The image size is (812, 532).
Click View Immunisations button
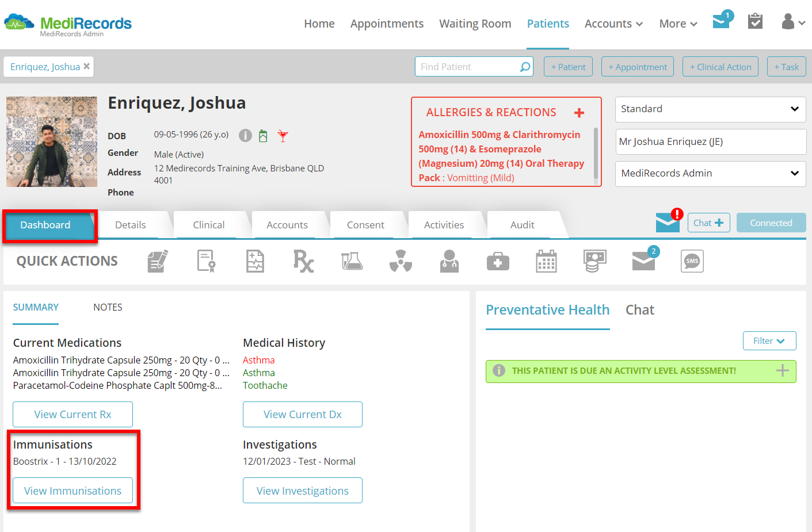point(73,491)
